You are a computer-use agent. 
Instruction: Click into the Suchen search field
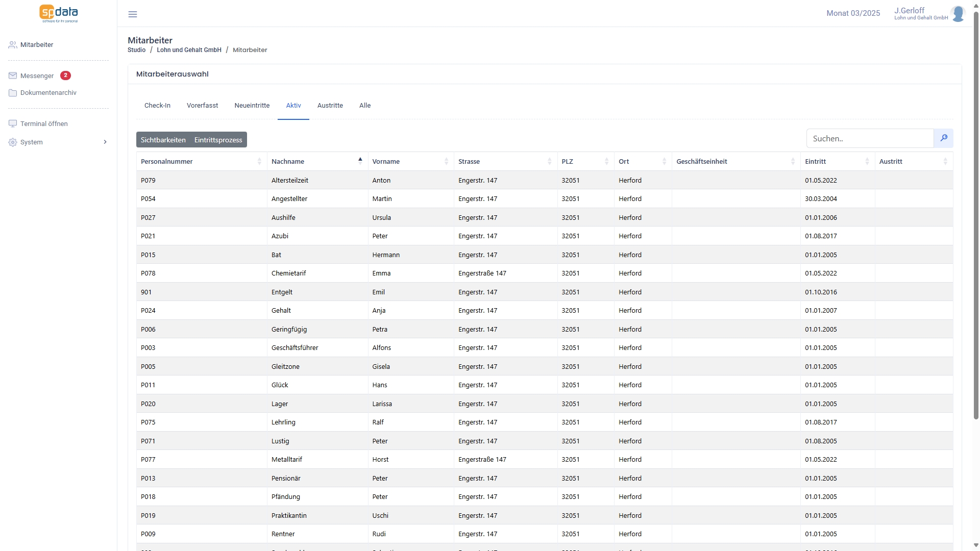[870, 138]
